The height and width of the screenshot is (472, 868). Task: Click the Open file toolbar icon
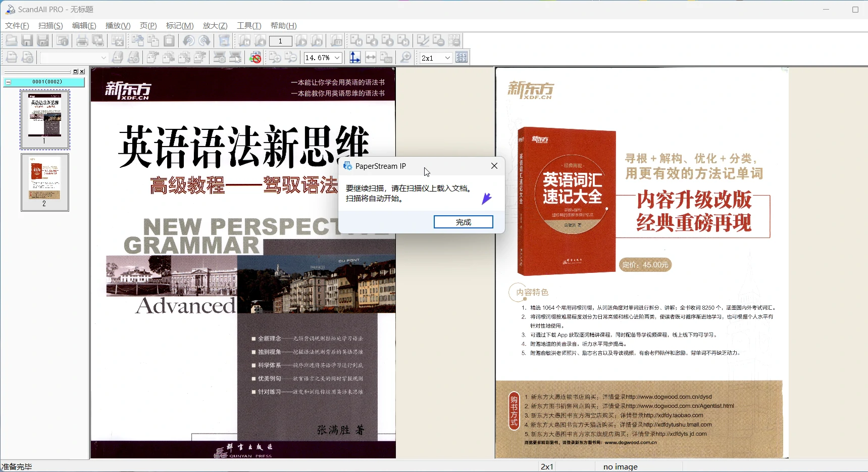point(11,41)
